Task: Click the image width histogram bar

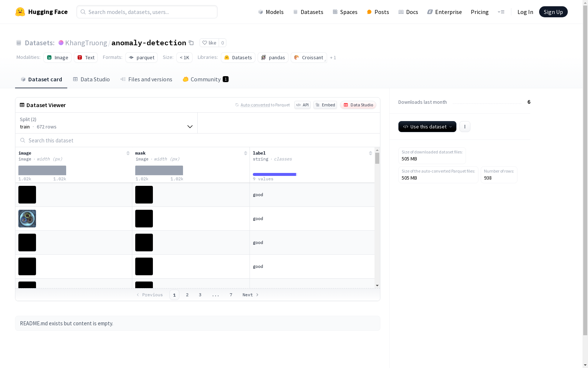Action: pyautogui.click(x=42, y=170)
